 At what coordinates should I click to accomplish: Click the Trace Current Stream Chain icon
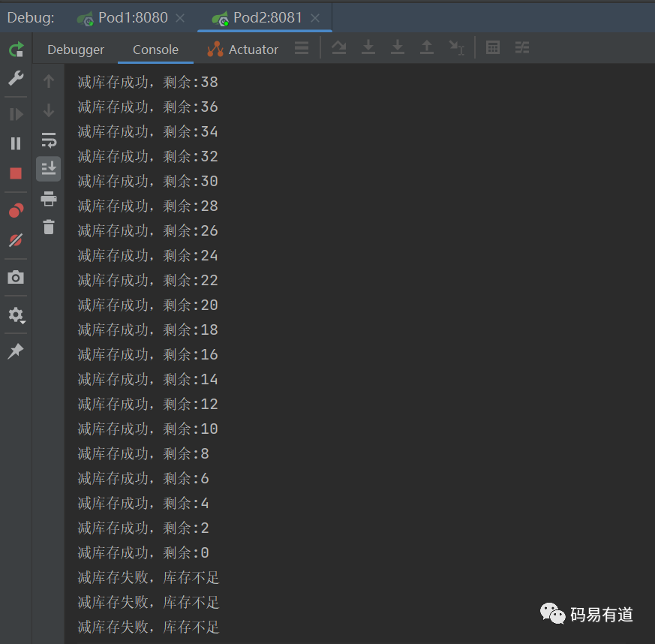tap(522, 47)
